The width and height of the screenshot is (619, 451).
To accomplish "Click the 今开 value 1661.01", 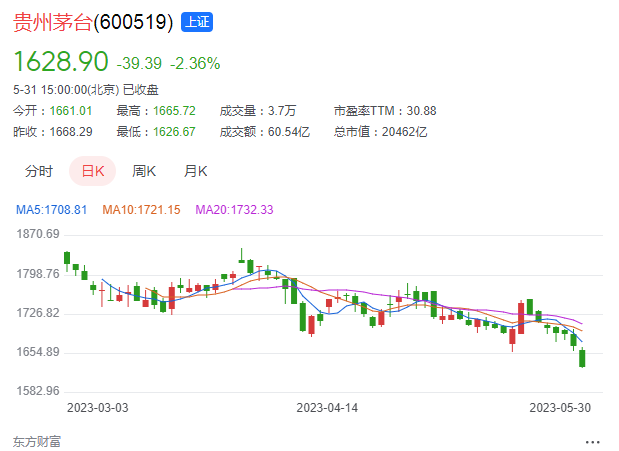I will point(71,111).
